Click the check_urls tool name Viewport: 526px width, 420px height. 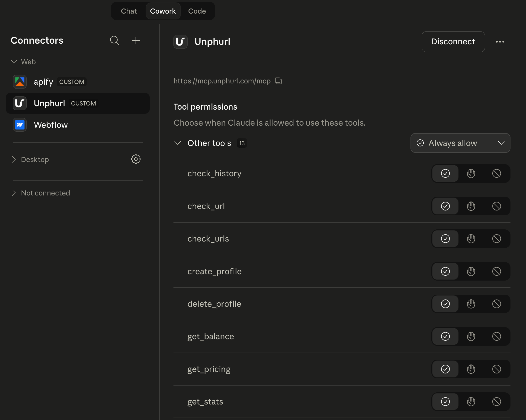pyautogui.click(x=208, y=239)
